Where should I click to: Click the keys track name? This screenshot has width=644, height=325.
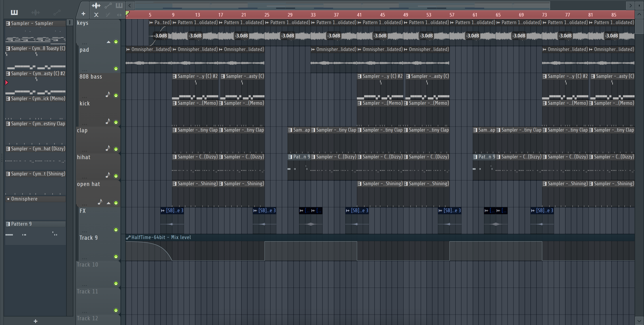(83, 23)
